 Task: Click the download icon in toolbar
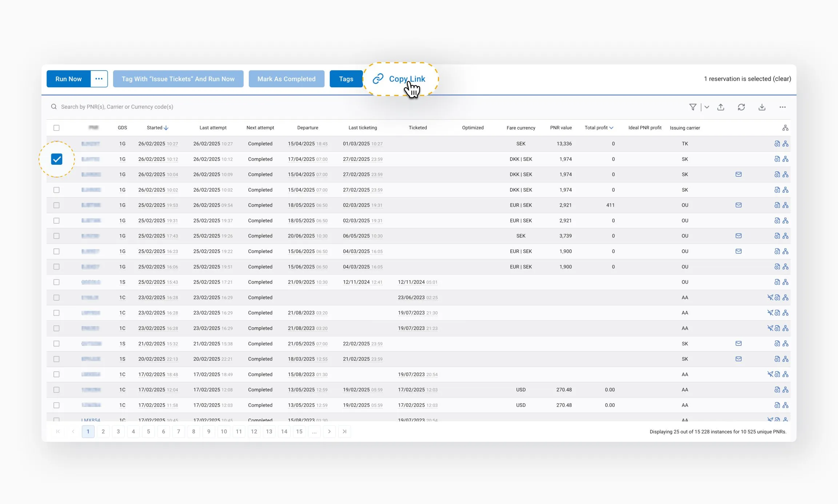(x=762, y=107)
